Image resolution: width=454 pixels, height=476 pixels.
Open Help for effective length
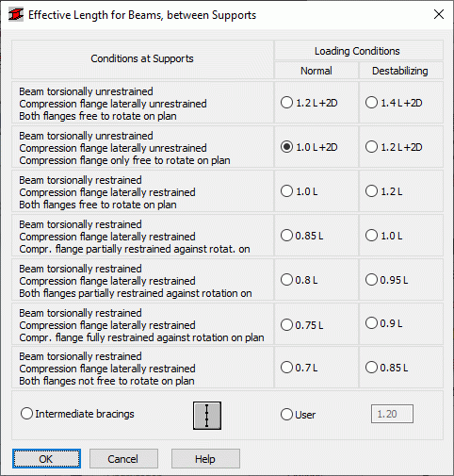205,459
